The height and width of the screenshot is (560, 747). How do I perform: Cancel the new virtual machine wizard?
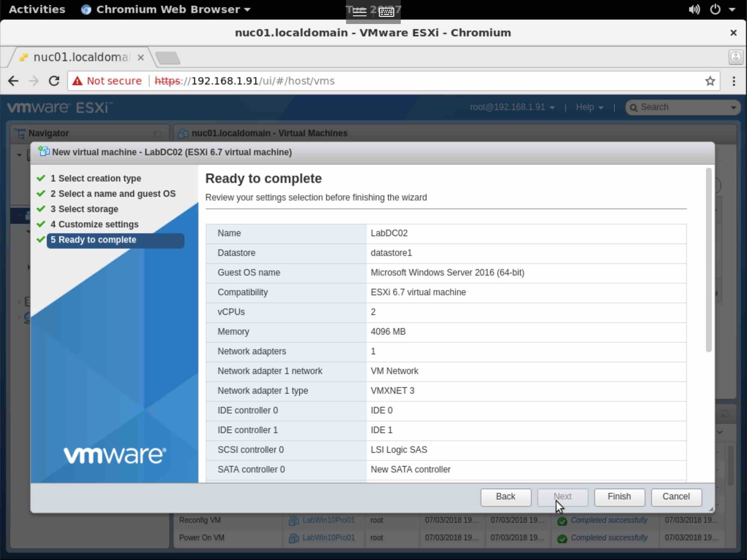pyautogui.click(x=676, y=497)
